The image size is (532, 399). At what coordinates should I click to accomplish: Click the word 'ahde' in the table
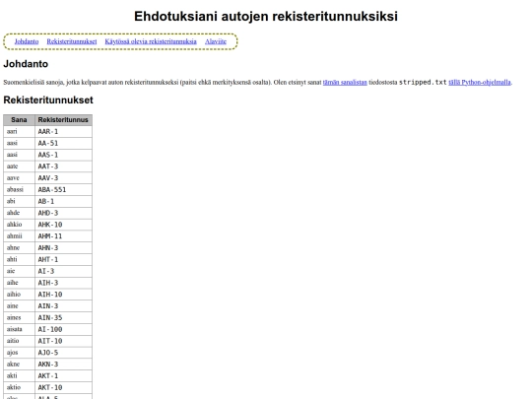point(13,213)
